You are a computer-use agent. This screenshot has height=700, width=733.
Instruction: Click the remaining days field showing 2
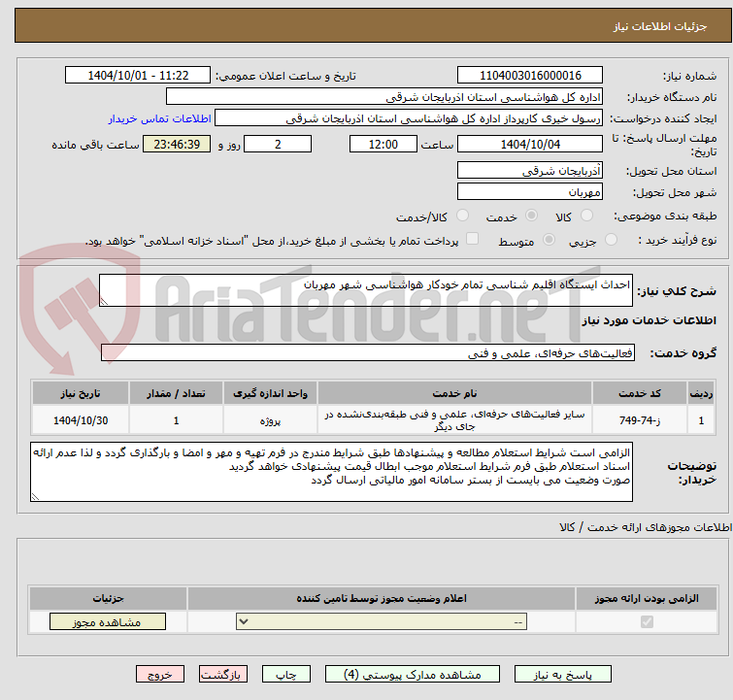click(278, 144)
